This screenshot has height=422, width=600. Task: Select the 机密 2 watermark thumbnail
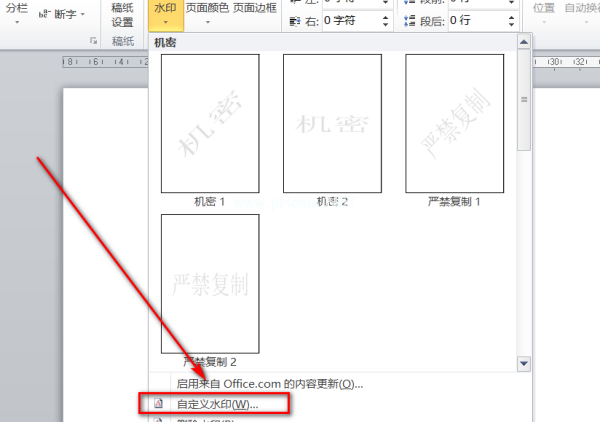tap(332, 122)
